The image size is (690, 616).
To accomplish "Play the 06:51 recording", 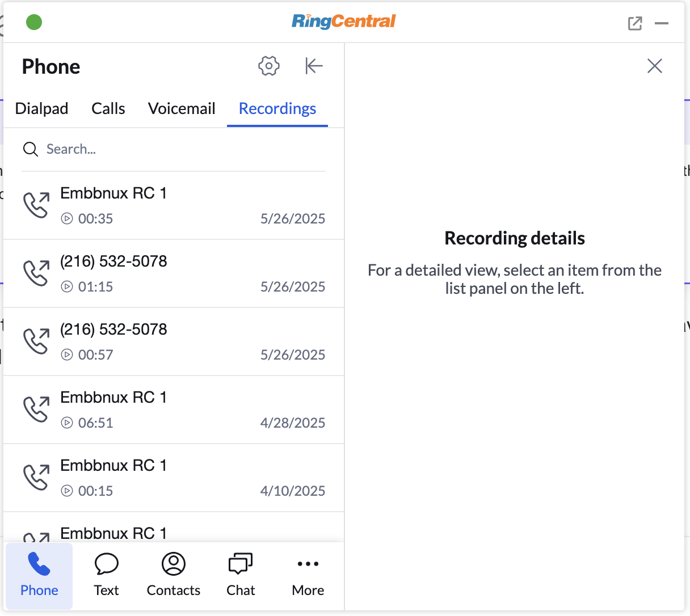I will (67, 423).
